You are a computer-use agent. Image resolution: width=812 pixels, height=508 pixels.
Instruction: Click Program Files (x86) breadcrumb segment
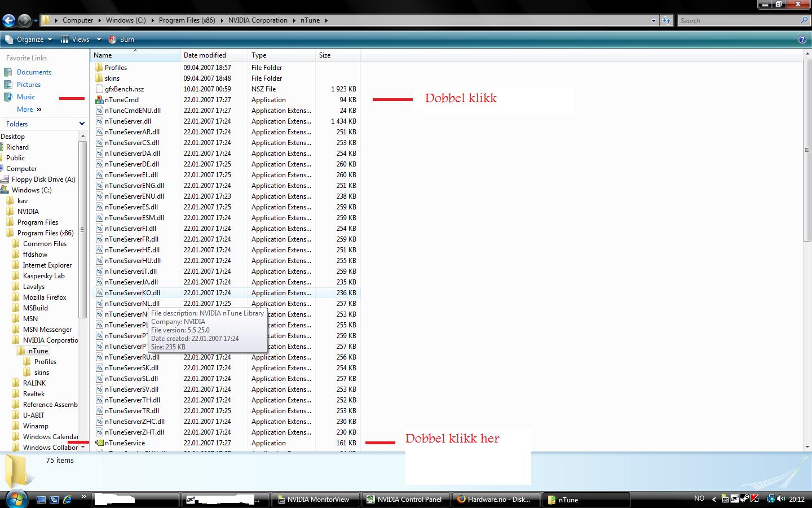click(x=187, y=20)
